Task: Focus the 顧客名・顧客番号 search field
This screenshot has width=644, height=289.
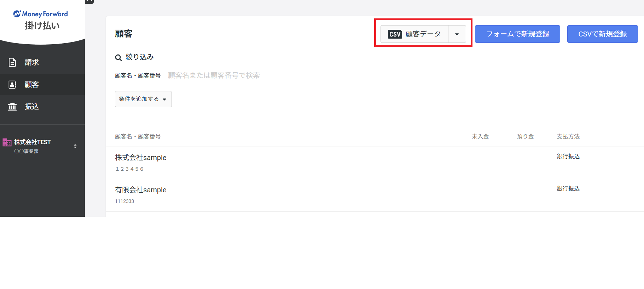Action: (225, 75)
